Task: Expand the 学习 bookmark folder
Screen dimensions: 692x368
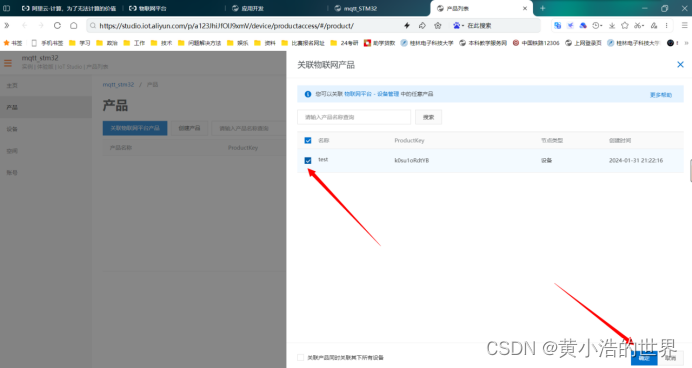Action: (80, 43)
